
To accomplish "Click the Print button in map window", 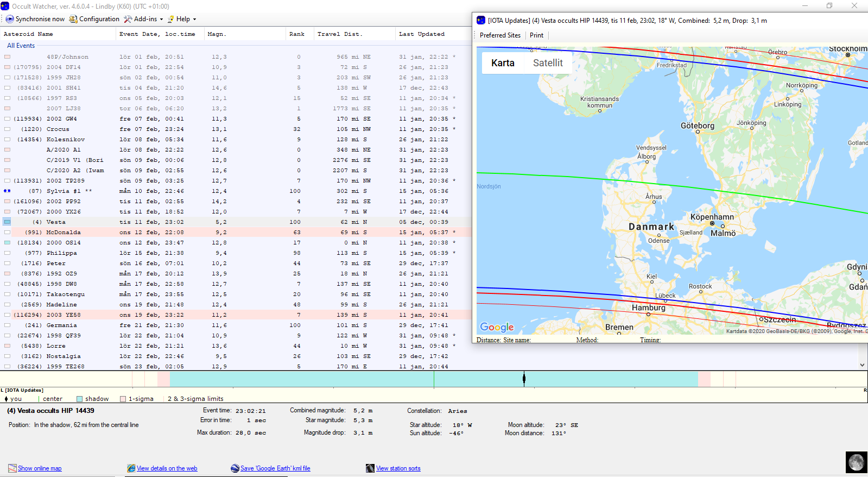I will [x=536, y=35].
